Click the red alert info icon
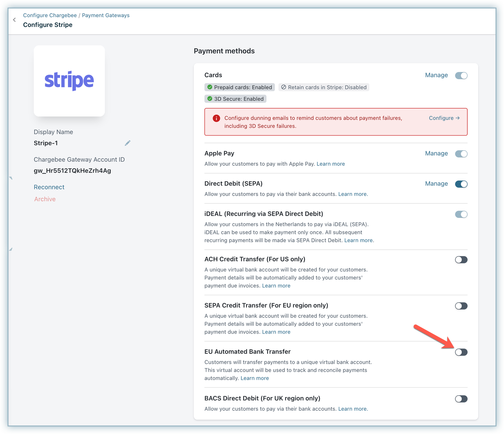 (x=216, y=118)
